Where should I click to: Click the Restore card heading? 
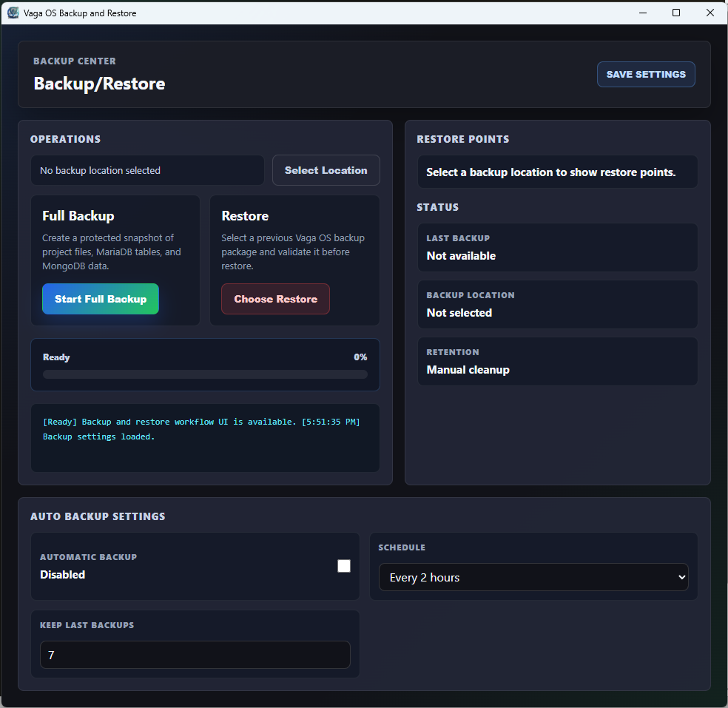245,216
